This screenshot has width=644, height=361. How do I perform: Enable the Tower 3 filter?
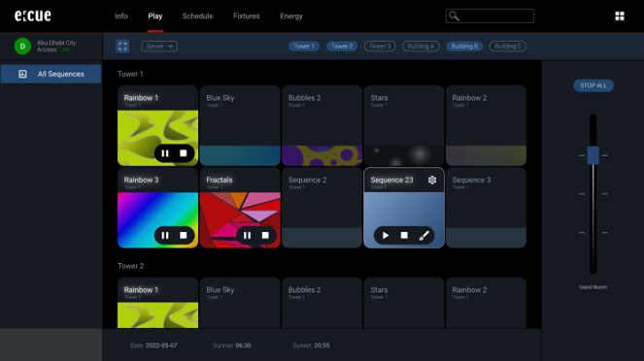[380, 47]
